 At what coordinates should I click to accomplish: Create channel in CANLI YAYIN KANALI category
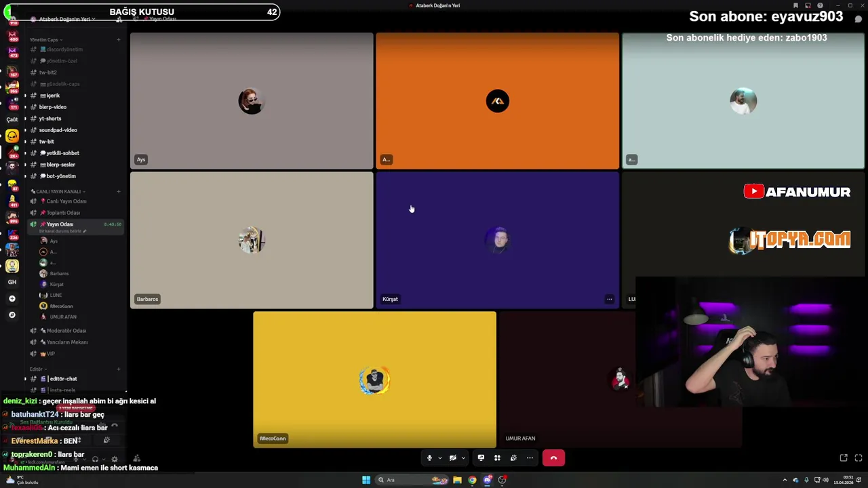tap(119, 192)
